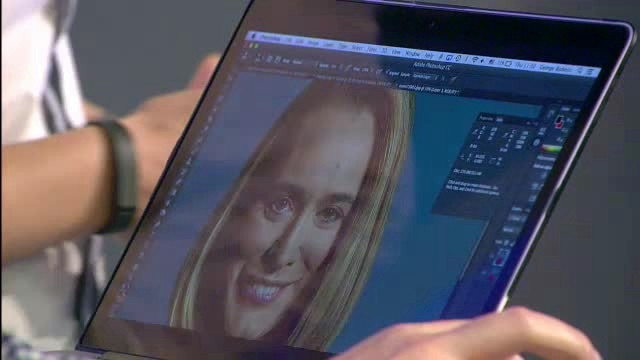Open the Help menu
Viewport: 640px width, 360px height.
click(428, 55)
